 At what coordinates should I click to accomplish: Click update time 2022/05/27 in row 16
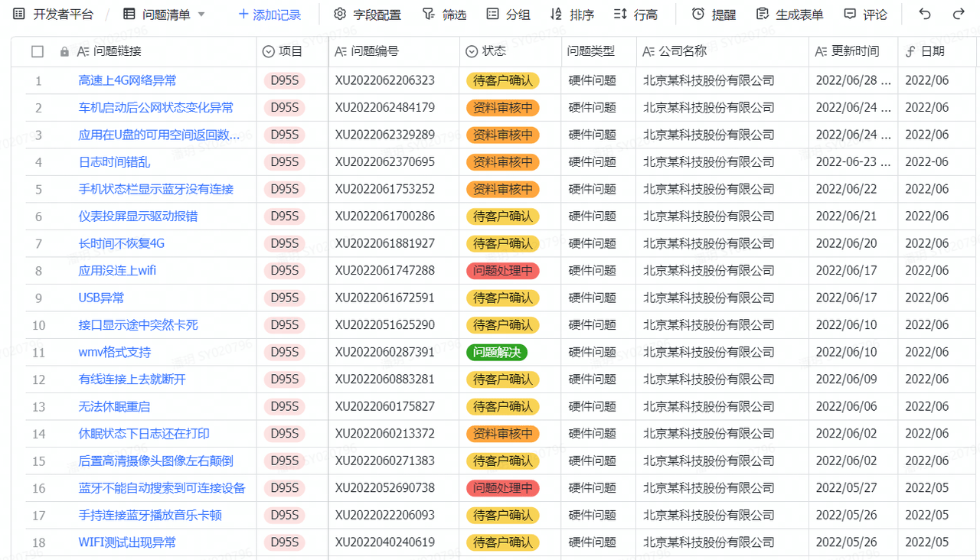tap(847, 488)
